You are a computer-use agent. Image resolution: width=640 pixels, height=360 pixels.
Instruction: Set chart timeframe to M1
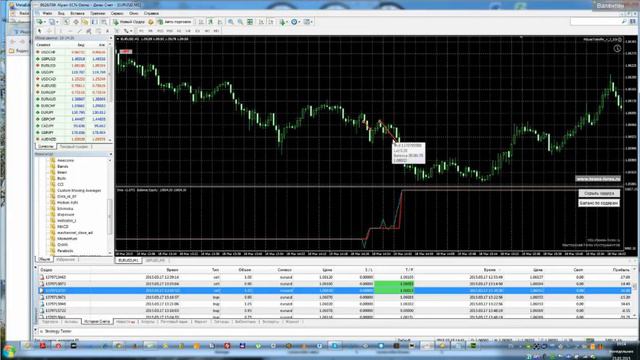[141, 31]
